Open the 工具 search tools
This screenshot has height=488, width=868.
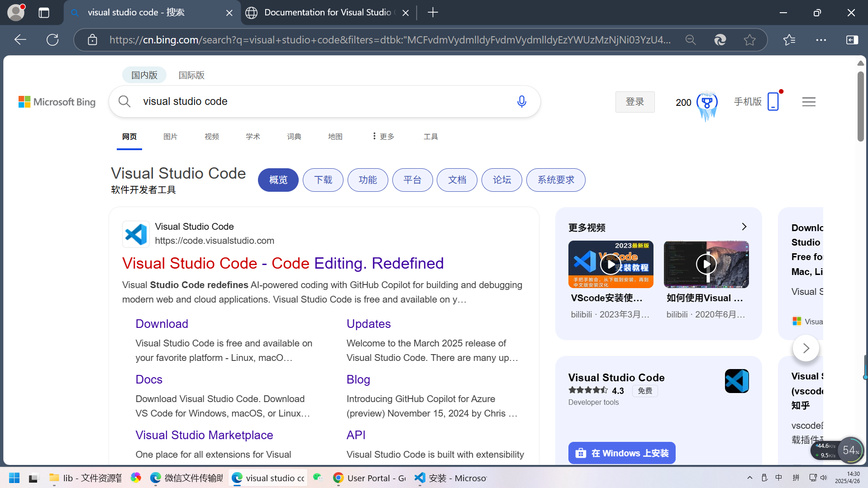tap(431, 137)
